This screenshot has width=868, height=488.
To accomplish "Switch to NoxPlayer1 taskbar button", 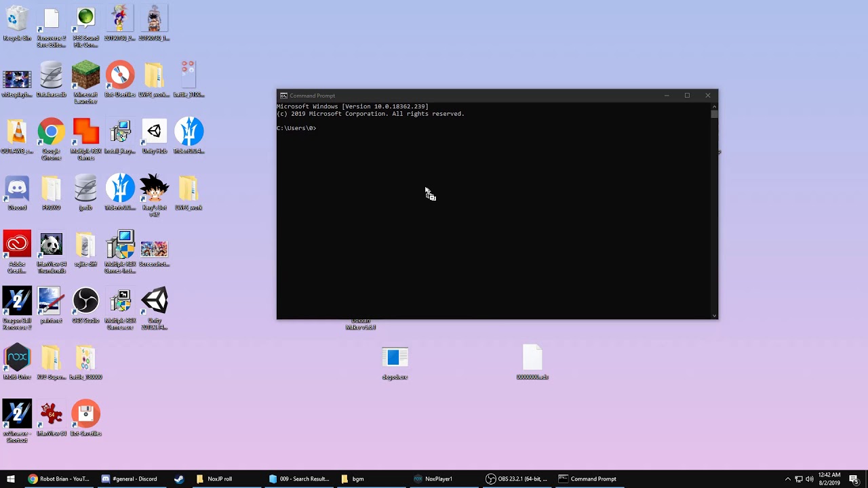I will tap(445, 479).
